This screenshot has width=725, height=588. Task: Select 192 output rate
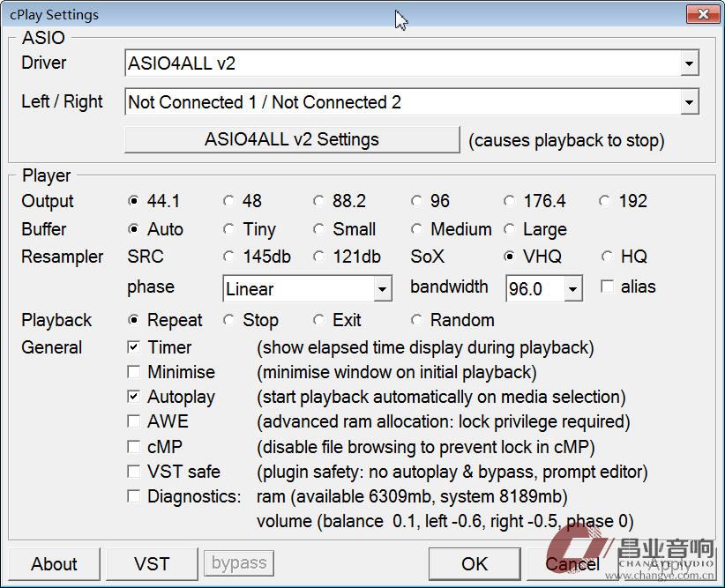pyautogui.click(x=605, y=201)
